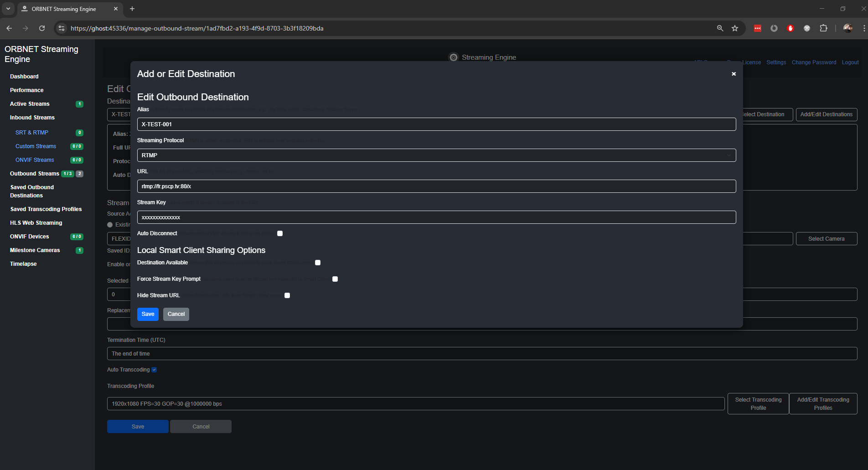
Task: Open the browser extensions puzzle icon
Action: tap(823, 28)
